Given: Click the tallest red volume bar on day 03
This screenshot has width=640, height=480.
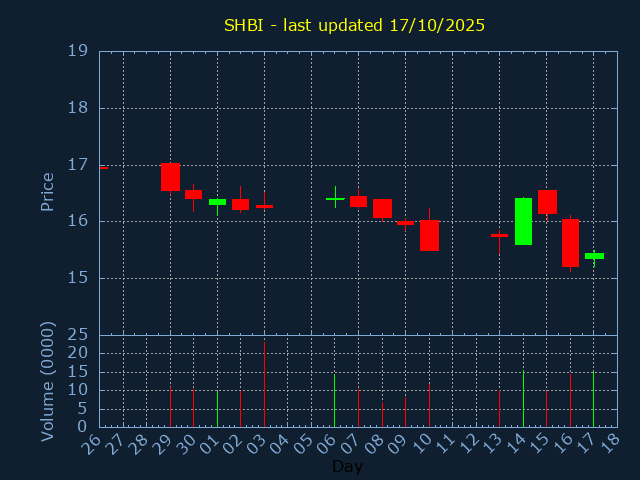Looking at the screenshot, I should click(x=264, y=384).
